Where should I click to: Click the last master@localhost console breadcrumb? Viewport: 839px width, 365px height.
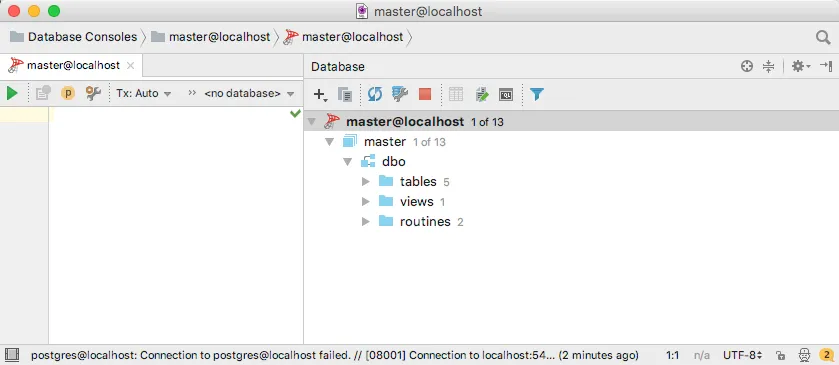(344, 37)
